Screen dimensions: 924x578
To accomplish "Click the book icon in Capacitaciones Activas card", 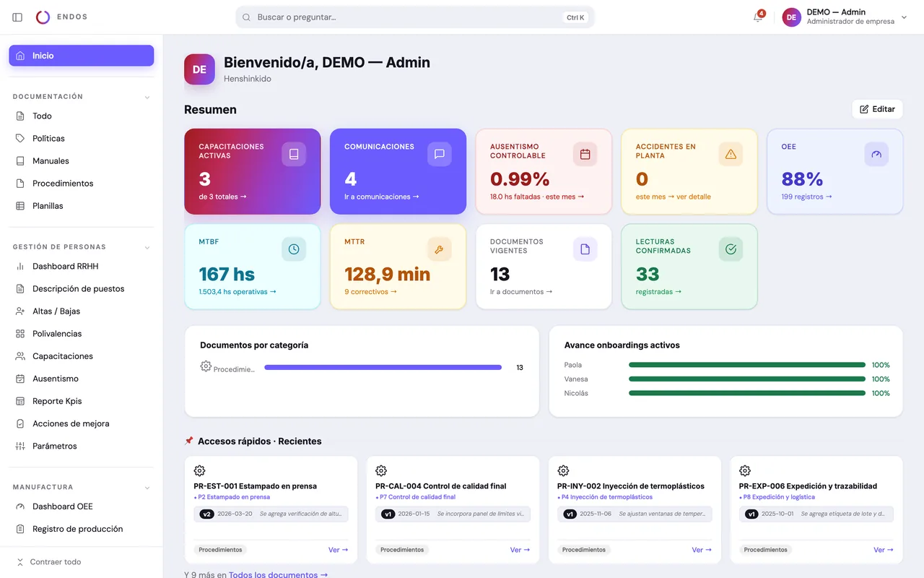I will (294, 154).
